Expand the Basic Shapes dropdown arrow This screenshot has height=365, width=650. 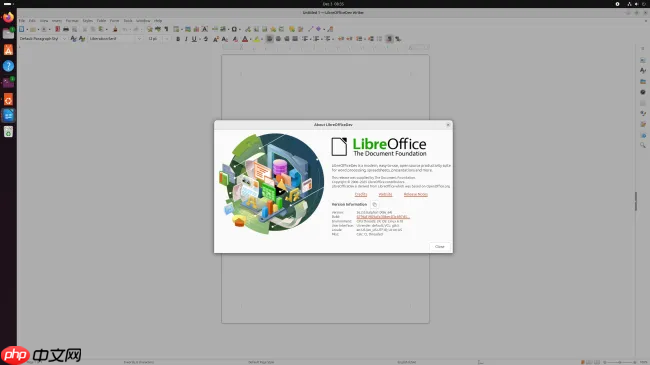(x=324, y=29)
